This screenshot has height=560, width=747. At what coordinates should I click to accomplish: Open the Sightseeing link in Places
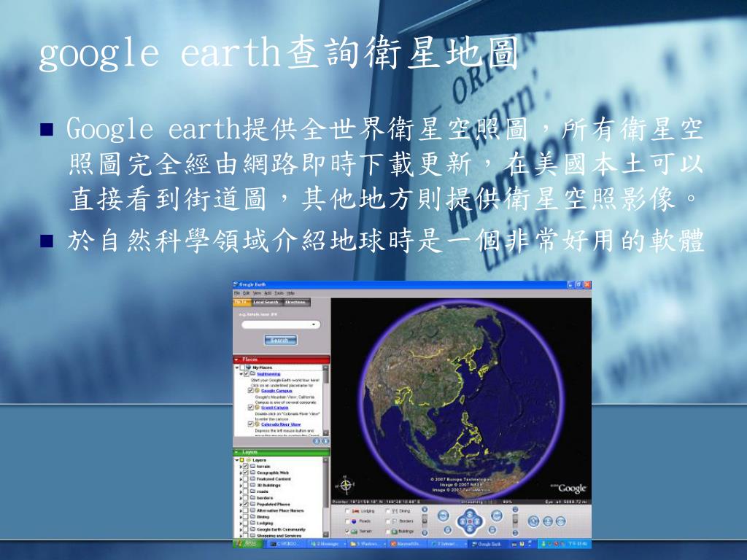(268, 374)
